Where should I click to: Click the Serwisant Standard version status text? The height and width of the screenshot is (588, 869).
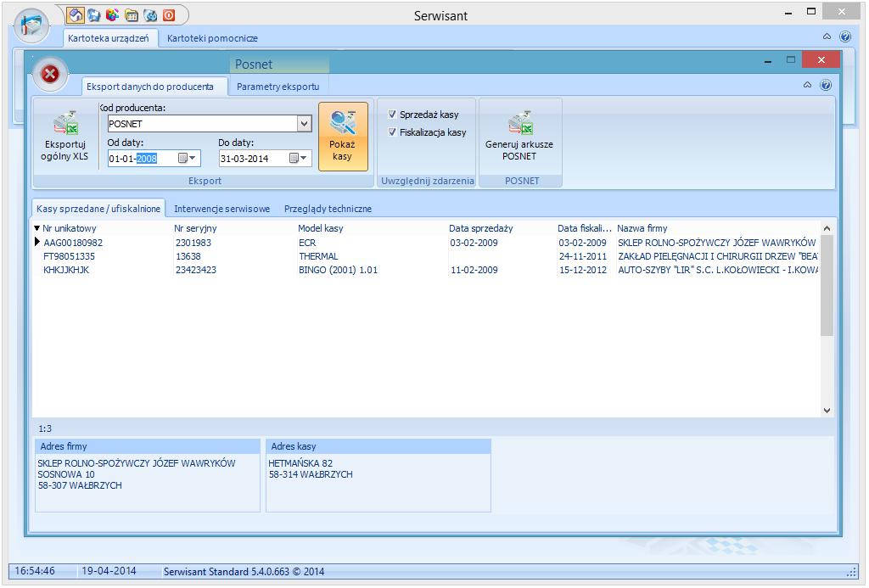coord(244,571)
